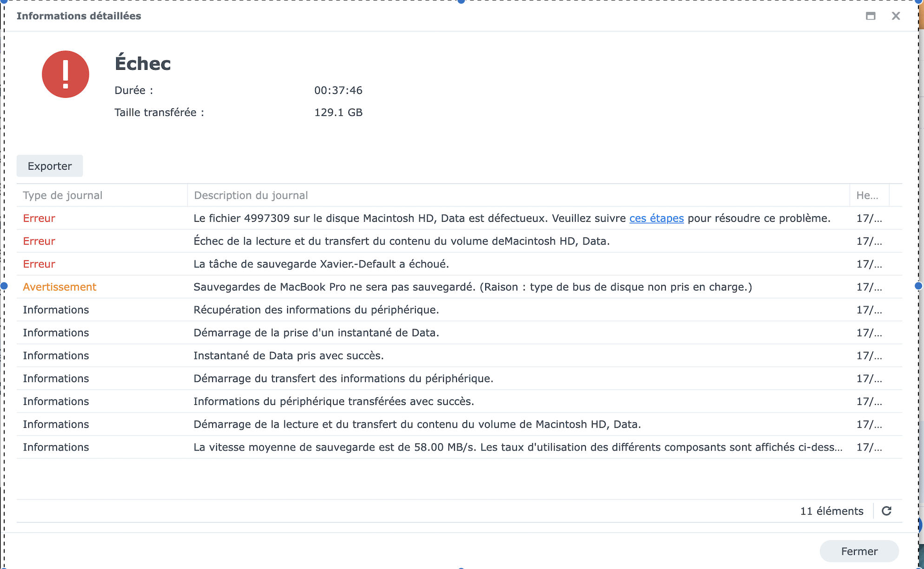Select the Démarrage du transfert des informations row
The width and height of the screenshot is (924, 569).
point(343,378)
